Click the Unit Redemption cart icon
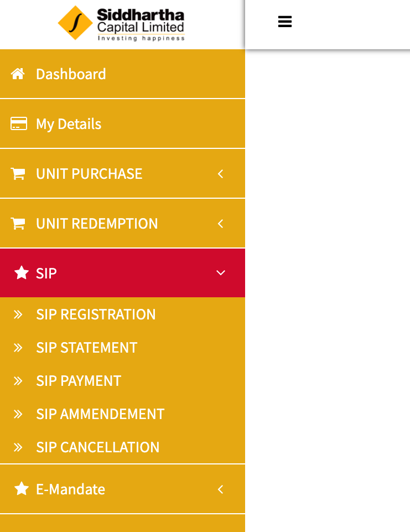The image size is (410, 532). coord(18,223)
